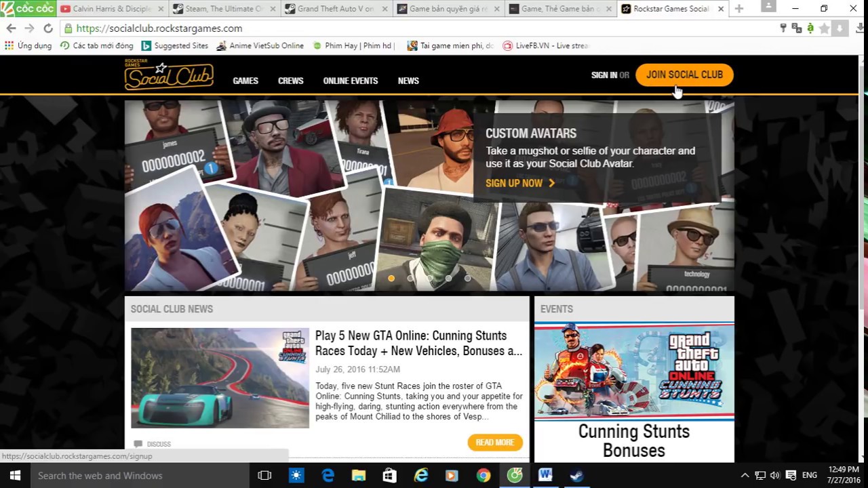
Task: Show hidden system tray icons
Action: pos(745,475)
